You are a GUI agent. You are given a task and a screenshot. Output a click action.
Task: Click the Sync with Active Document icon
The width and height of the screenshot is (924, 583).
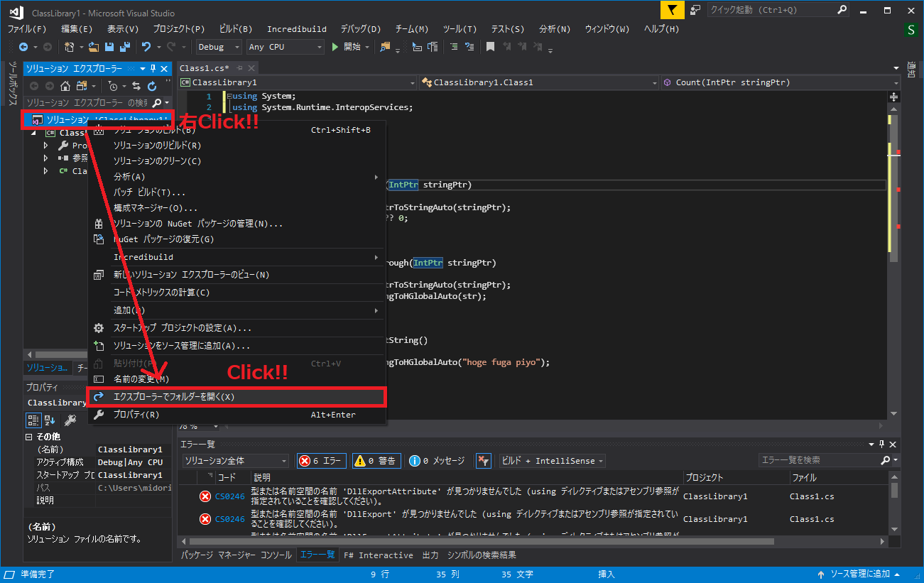click(136, 86)
